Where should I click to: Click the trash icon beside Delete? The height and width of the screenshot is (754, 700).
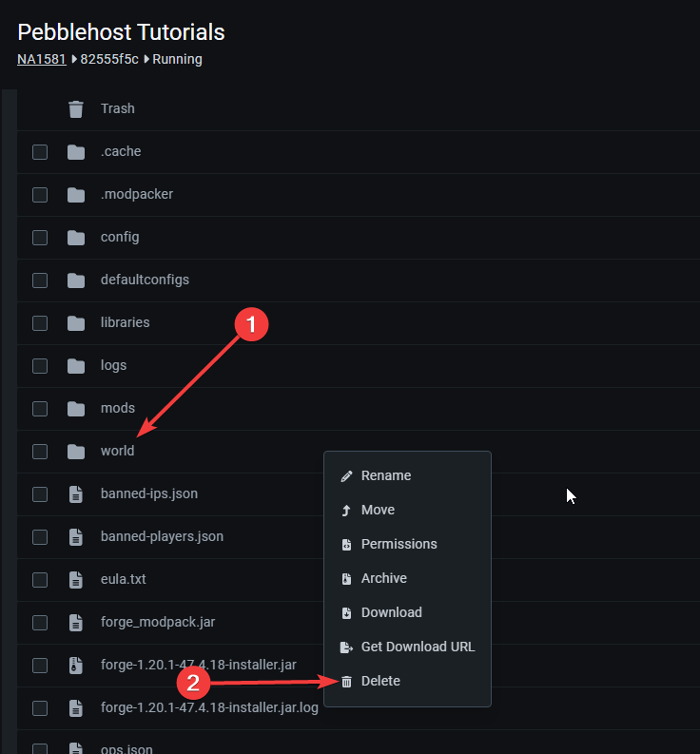click(x=346, y=681)
